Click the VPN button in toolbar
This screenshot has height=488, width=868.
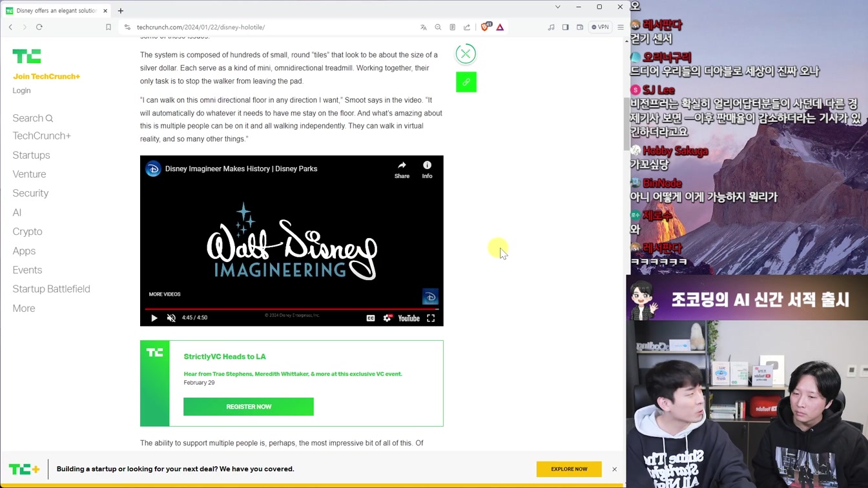pyautogui.click(x=601, y=27)
